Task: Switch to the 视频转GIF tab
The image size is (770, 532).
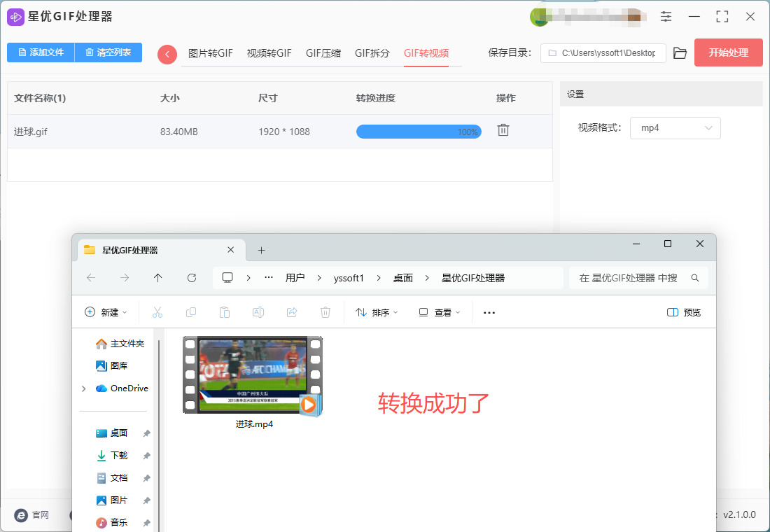Action: (269, 53)
